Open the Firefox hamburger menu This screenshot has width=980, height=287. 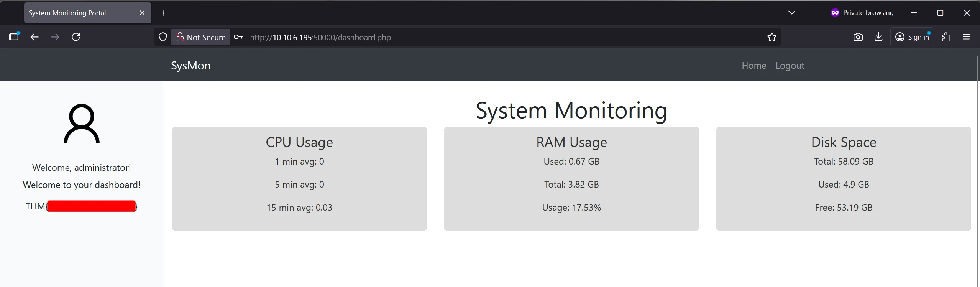click(x=966, y=37)
